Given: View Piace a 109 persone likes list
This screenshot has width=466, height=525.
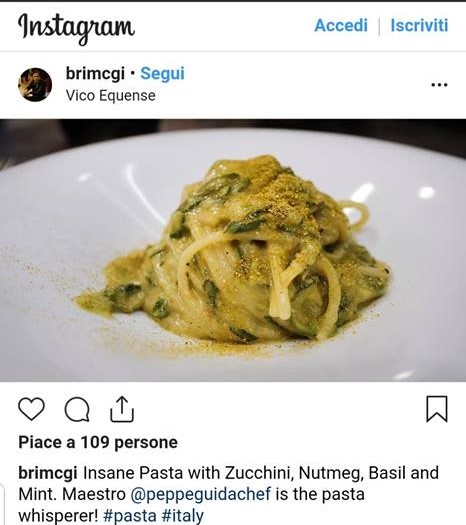Looking at the screenshot, I should coord(98,442).
